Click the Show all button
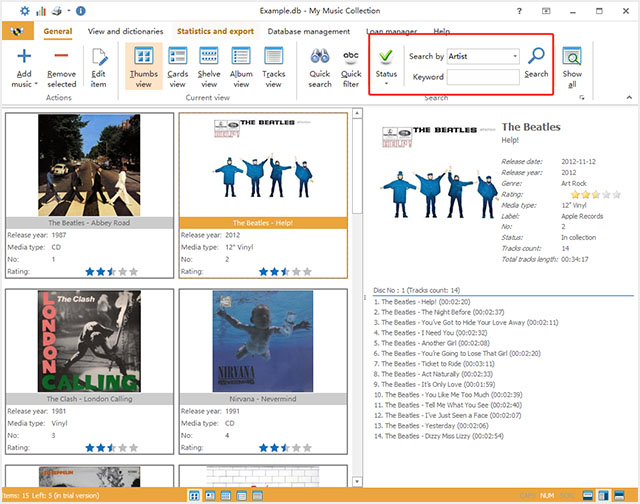640x504 pixels. click(572, 67)
